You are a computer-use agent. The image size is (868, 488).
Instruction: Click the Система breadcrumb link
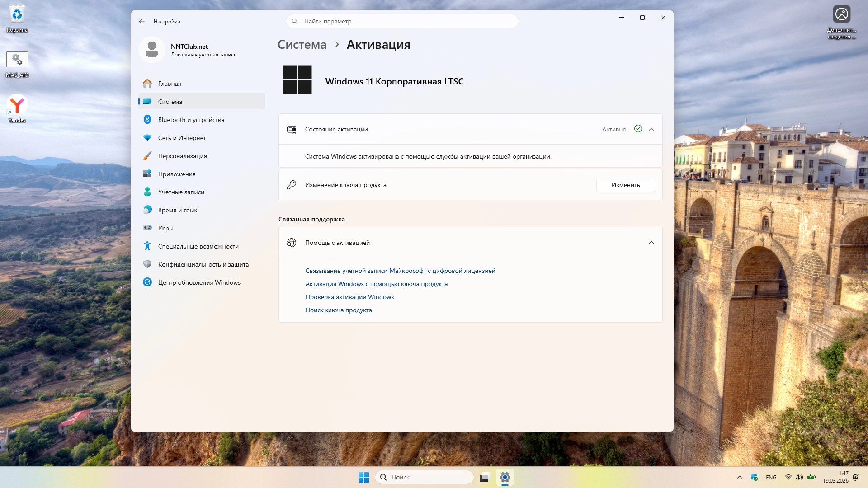tap(302, 45)
